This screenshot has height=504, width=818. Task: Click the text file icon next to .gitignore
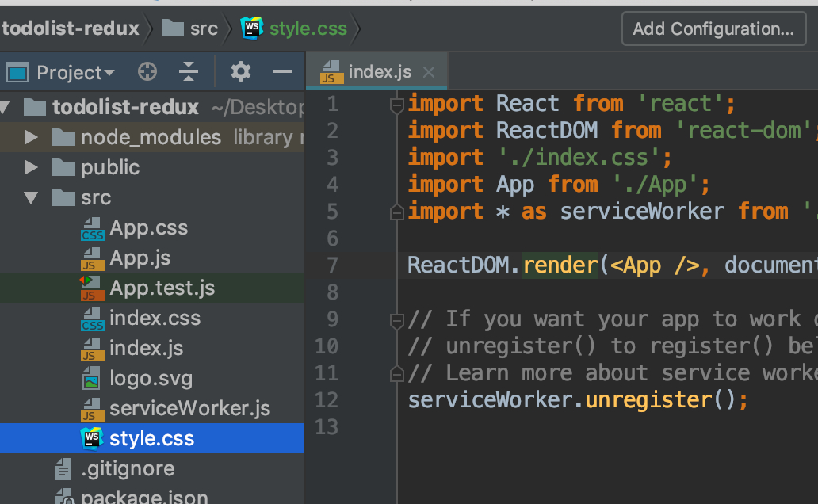pyautogui.click(x=63, y=469)
